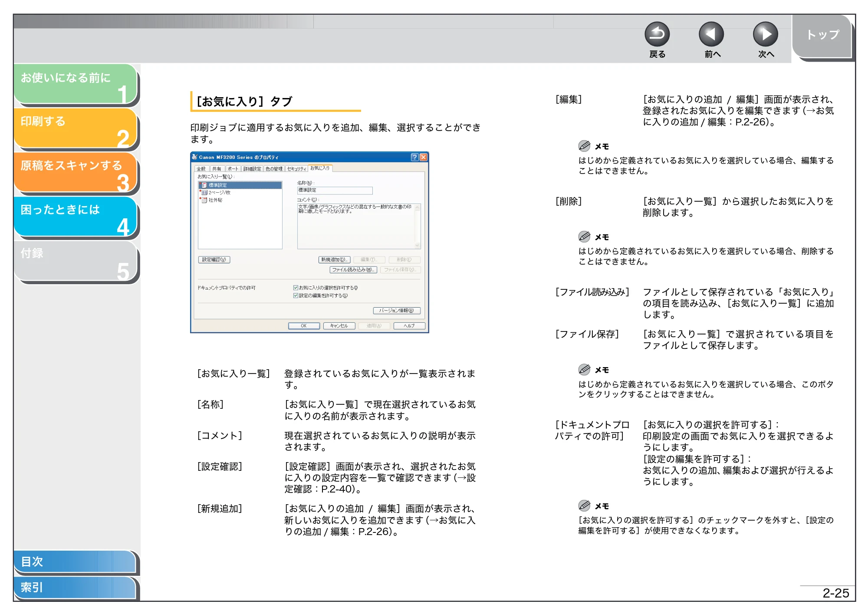868x614 pixels.
Task: Click the 設定確認 button
Action: tap(214, 260)
